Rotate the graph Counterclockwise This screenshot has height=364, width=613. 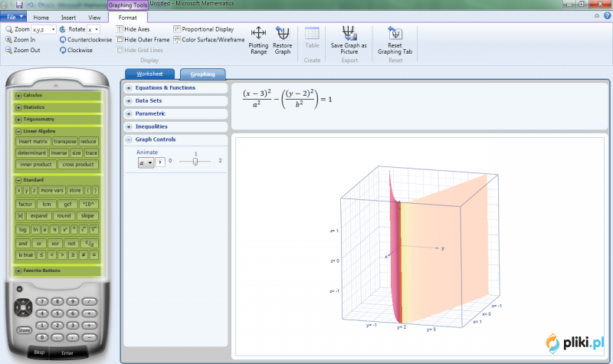click(86, 40)
